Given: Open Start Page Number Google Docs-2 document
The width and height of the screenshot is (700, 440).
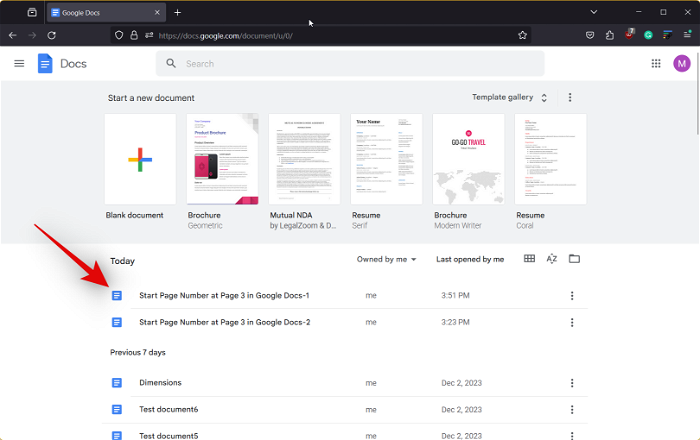Looking at the screenshot, I should coord(225,322).
